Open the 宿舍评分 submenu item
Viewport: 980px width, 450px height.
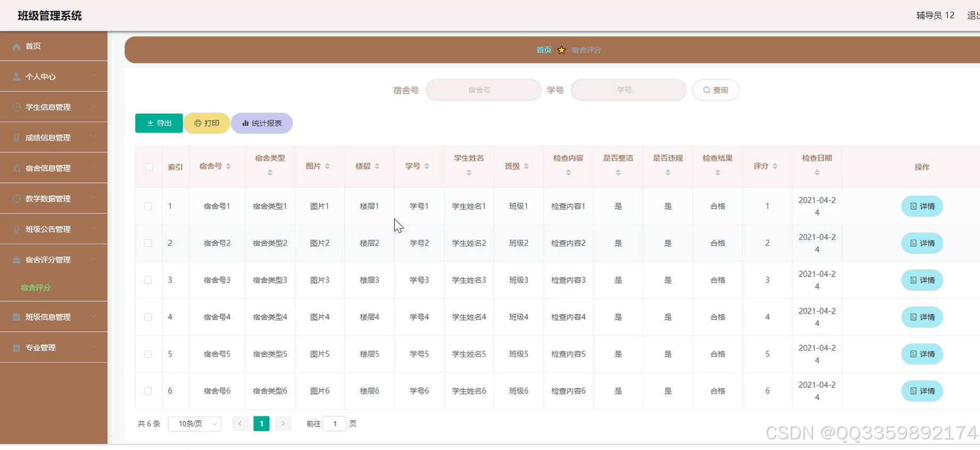pos(36,288)
